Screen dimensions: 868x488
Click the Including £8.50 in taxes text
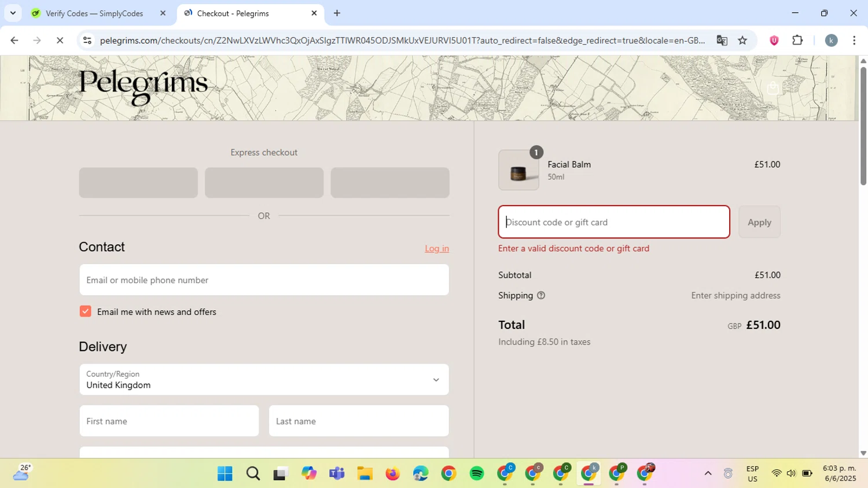tap(545, 342)
